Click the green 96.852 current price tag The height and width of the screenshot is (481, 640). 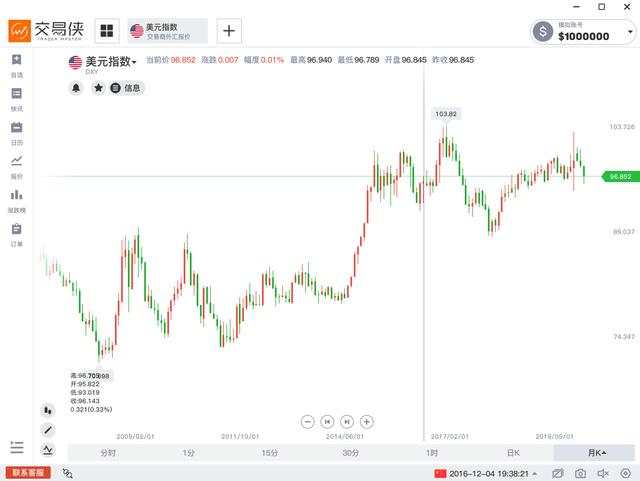620,176
